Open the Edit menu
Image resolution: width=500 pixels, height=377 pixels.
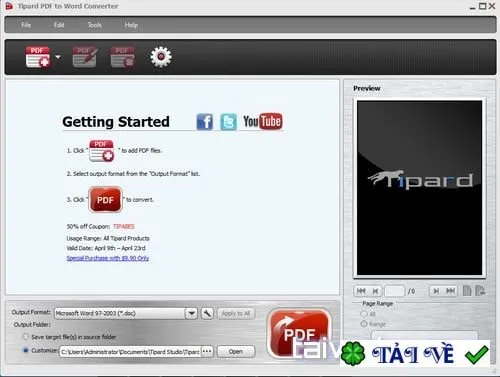click(59, 25)
